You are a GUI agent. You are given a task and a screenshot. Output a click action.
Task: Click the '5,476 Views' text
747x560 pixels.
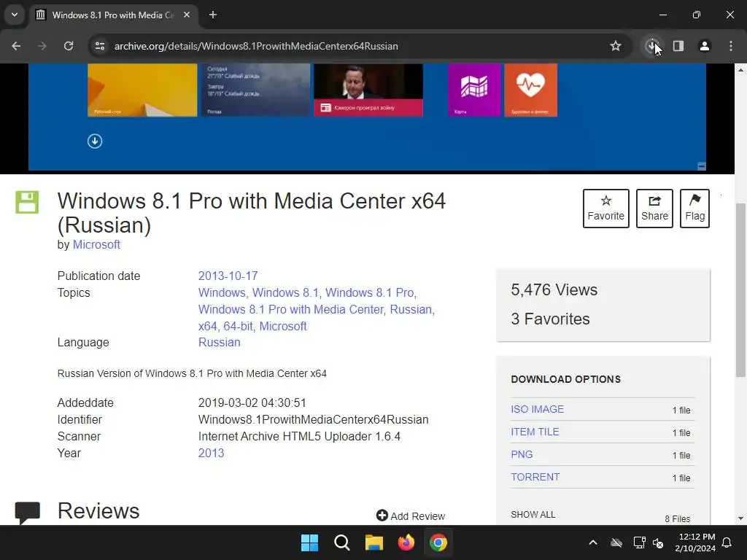coord(554,290)
